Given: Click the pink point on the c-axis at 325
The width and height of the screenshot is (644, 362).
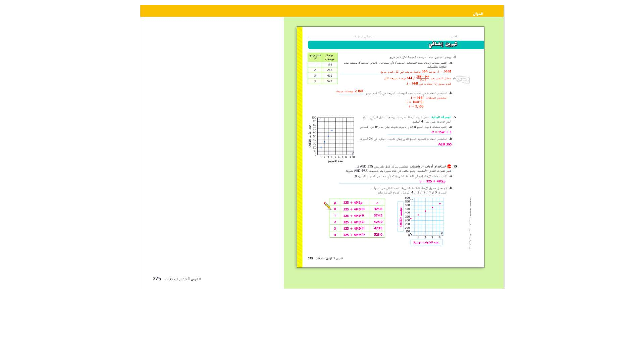Looking at the screenshot, I should click(x=411, y=219).
